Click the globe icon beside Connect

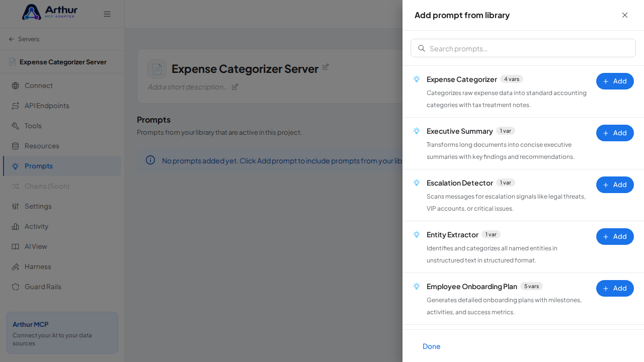[15, 85]
